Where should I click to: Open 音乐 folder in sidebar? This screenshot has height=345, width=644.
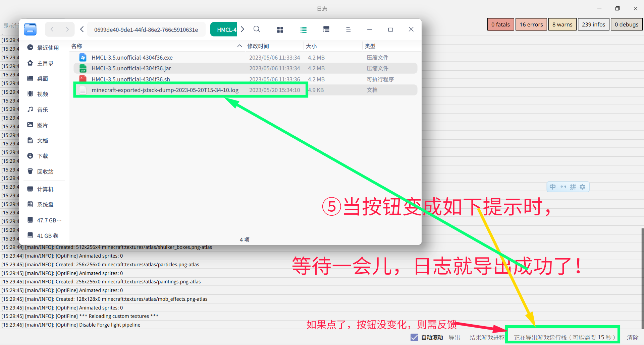point(44,110)
